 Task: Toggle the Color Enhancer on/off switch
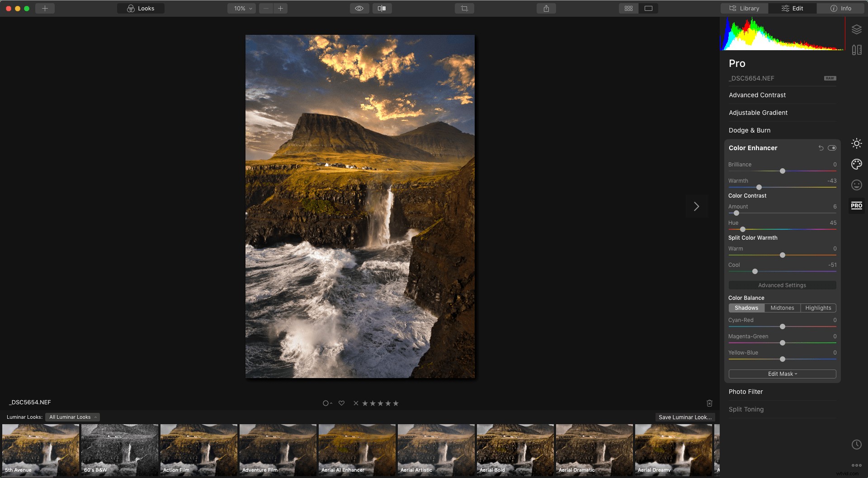click(x=833, y=148)
